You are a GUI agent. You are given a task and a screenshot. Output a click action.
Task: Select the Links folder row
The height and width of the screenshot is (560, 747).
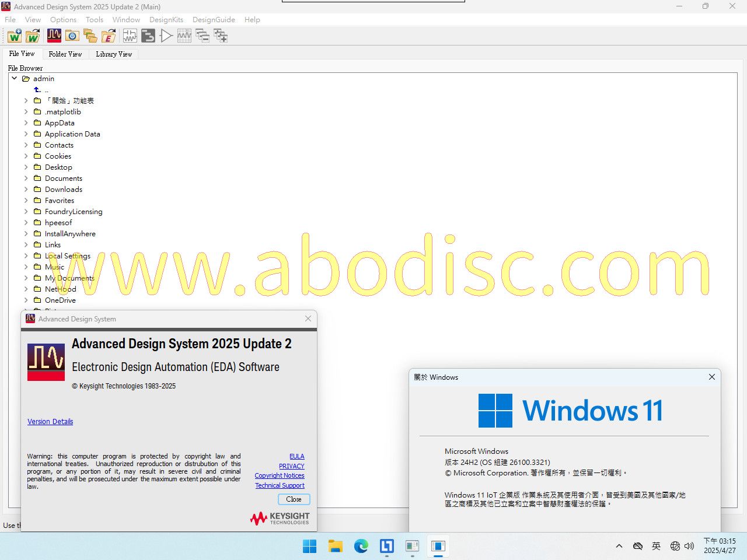[53, 245]
